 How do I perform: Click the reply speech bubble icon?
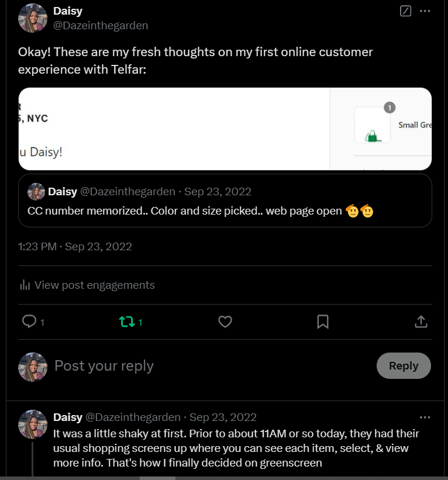point(29,322)
